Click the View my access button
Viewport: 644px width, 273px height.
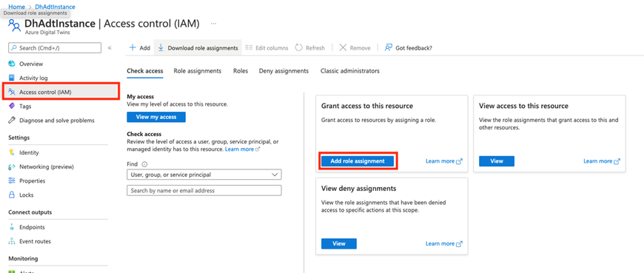(x=156, y=117)
